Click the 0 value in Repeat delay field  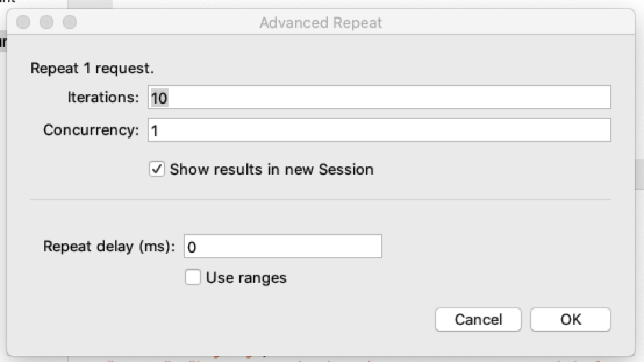(192, 247)
